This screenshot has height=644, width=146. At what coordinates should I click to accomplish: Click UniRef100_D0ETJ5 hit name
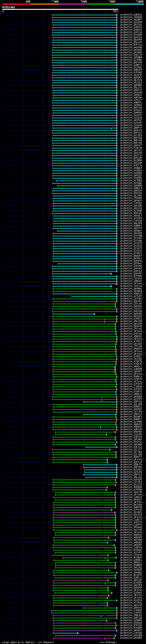click(x=131, y=55)
